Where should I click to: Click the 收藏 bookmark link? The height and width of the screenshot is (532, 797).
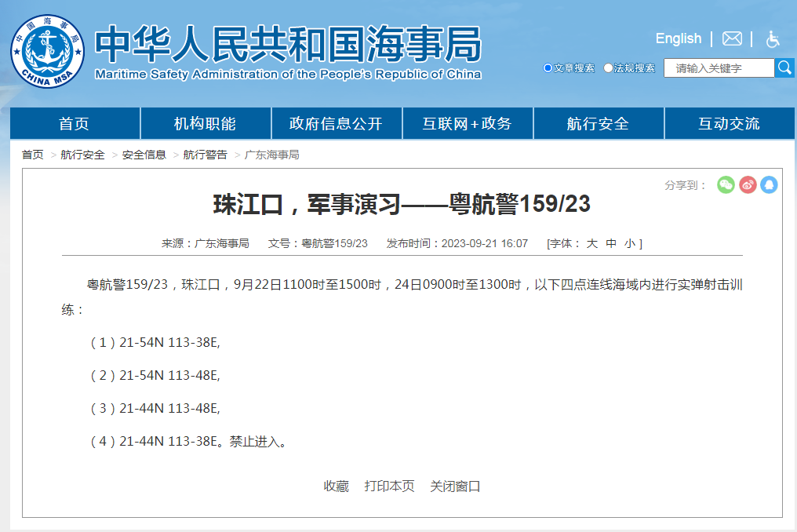336,486
